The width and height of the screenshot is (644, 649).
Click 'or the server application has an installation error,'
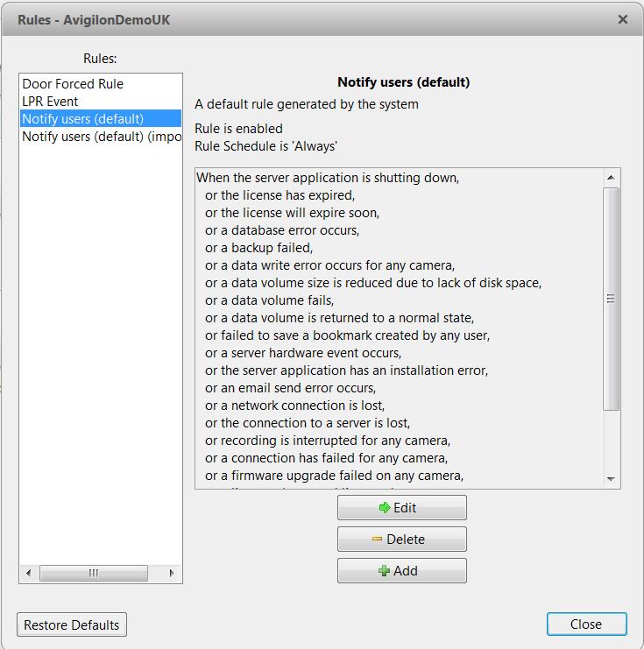[347, 370]
